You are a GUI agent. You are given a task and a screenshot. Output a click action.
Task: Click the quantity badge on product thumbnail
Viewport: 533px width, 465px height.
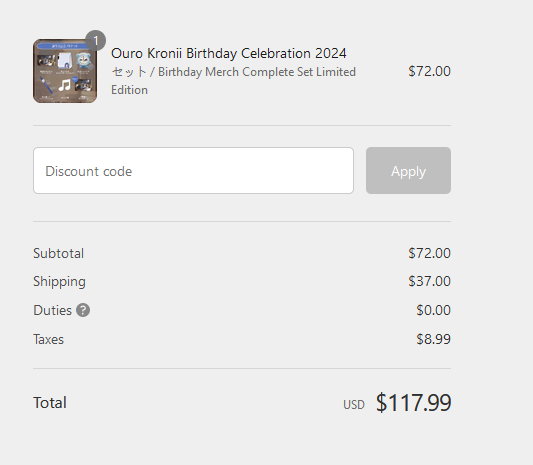pos(96,40)
